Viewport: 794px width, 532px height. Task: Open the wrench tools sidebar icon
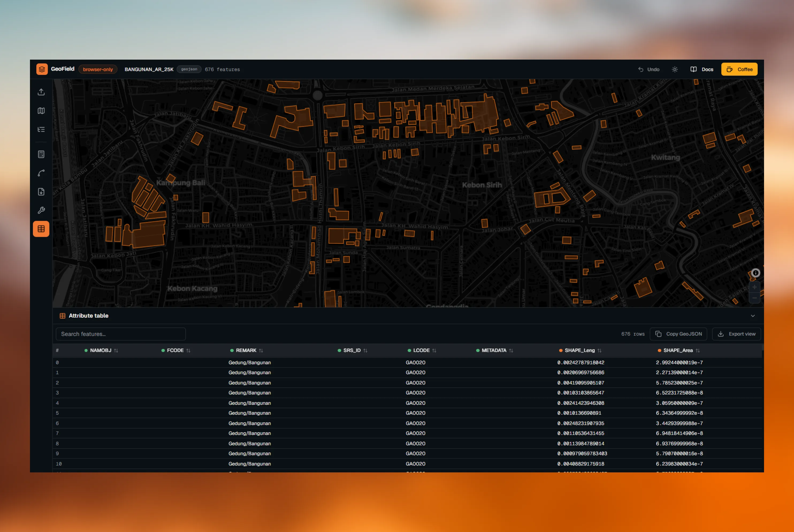(41, 210)
